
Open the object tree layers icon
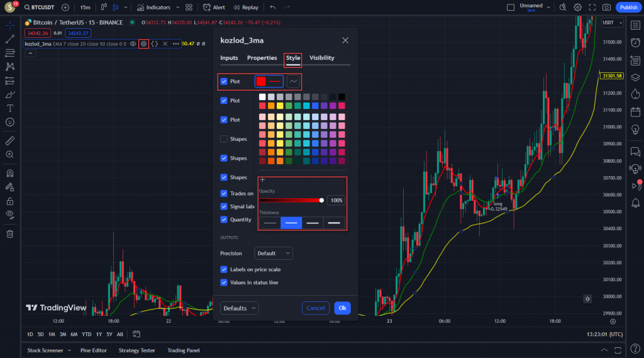(x=635, y=77)
